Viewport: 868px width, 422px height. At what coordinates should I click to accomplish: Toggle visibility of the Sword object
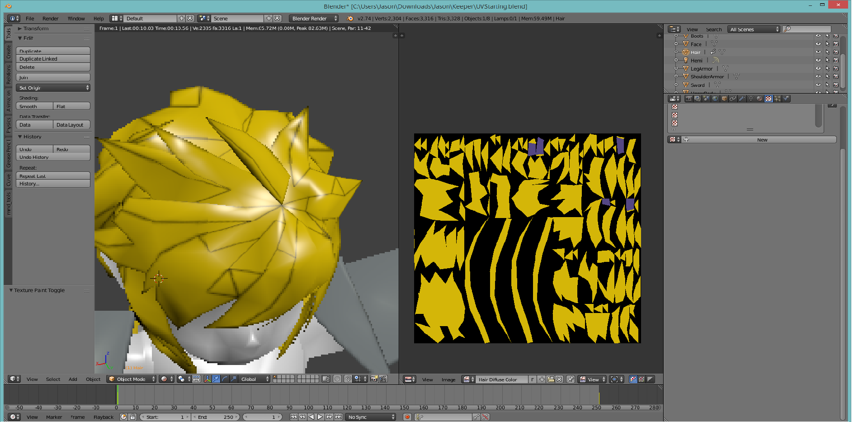tap(818, 85)
